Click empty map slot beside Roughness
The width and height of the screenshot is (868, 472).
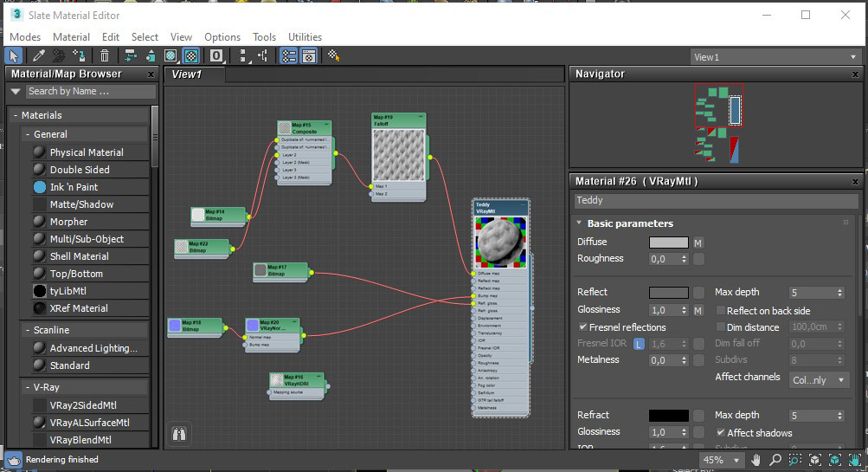coord(698,259)
